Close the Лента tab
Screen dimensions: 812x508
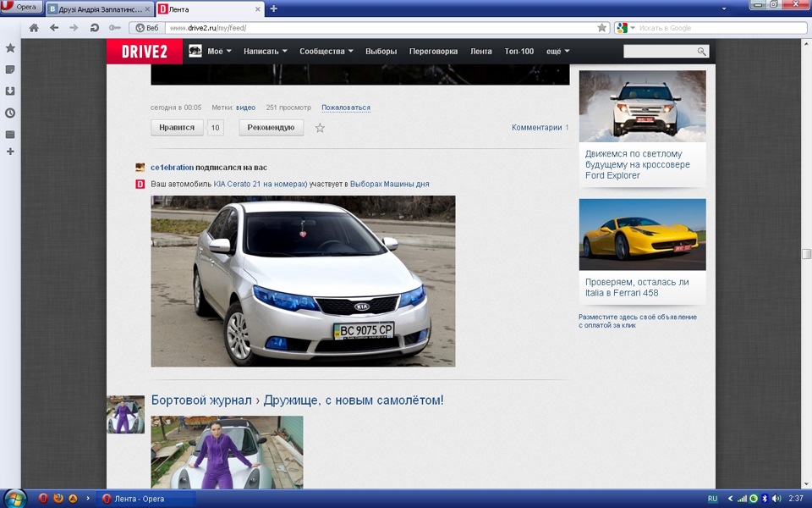(258, 9)
